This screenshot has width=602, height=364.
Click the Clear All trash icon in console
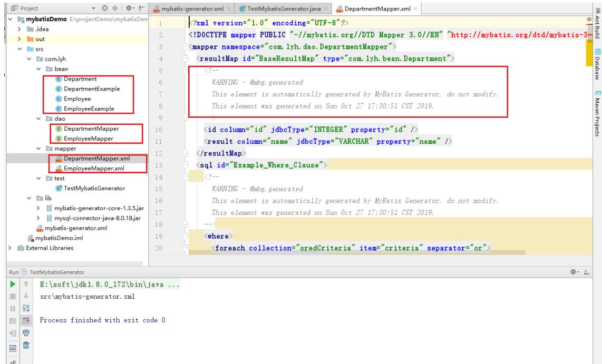(x=26, y=345)
